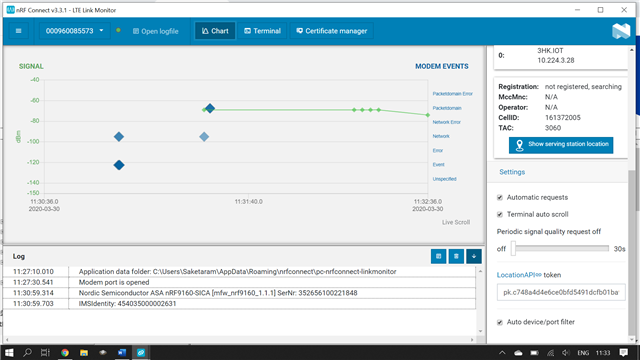Open logfile from the toolbar
This screenshot has width=640, height=360.
156,31
